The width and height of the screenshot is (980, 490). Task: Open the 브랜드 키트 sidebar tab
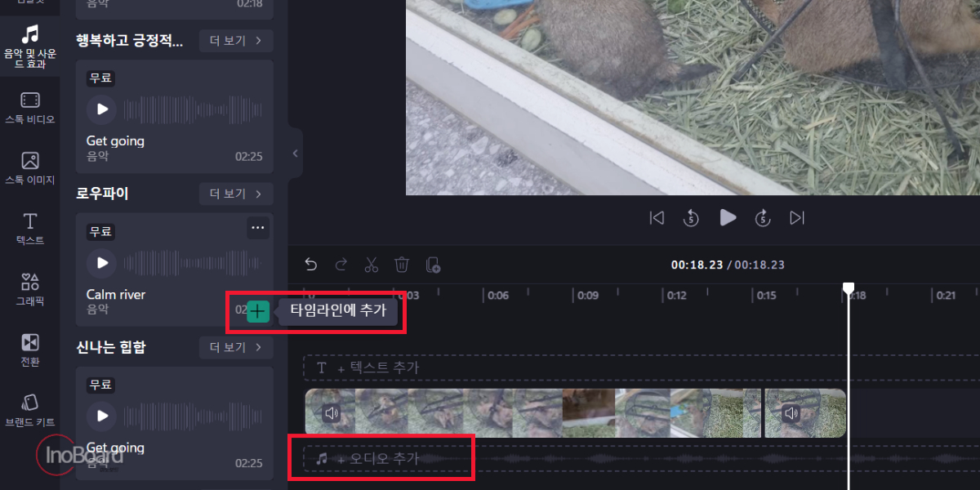click(29, 411)
